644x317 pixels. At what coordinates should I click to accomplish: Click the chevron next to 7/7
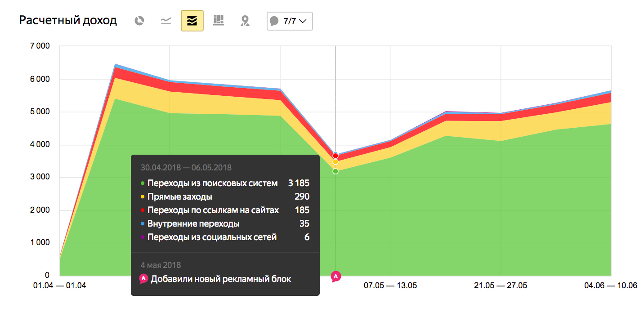click(303, 21)
